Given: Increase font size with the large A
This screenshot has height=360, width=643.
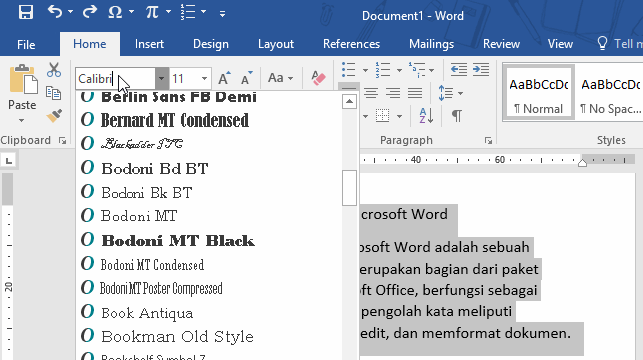Looking at the screenshot, I should pyautogui.click(x=224, y=78).
